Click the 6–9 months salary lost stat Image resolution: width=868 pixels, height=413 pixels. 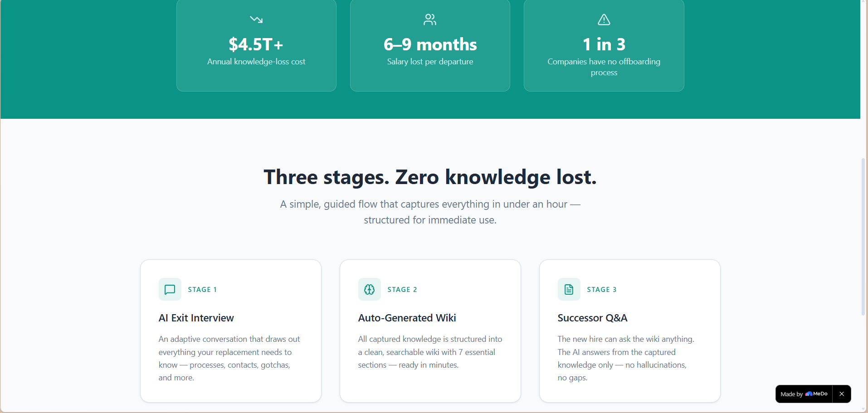(x=430, y=44)
